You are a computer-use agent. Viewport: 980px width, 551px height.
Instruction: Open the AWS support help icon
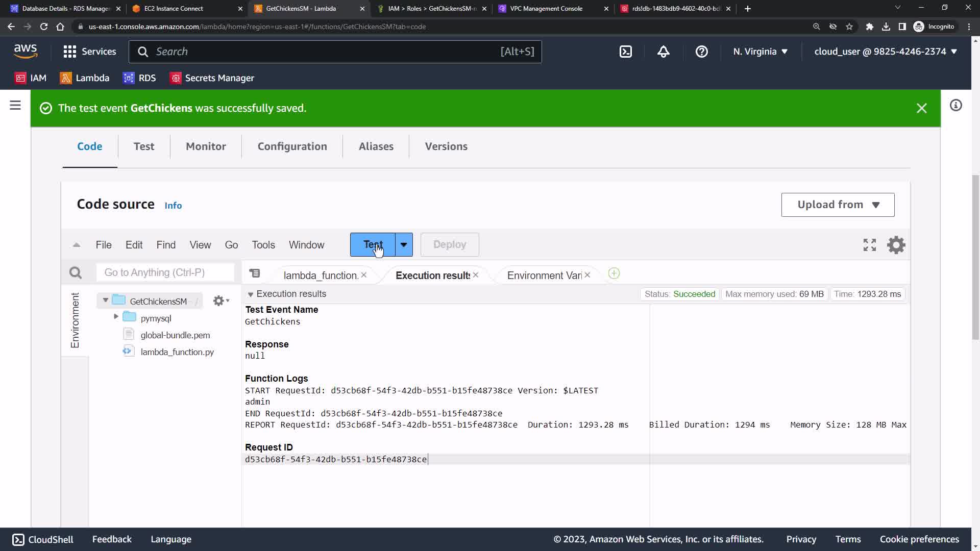click(701, 52)
